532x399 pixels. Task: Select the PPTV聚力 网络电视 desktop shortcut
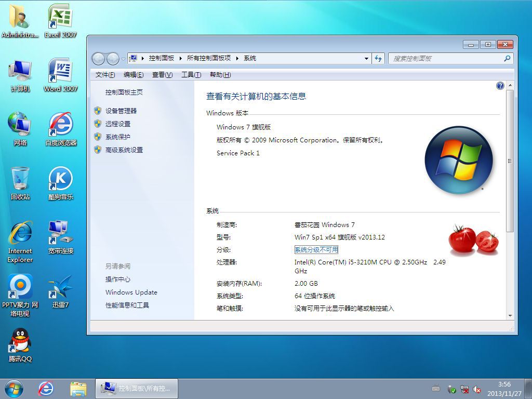[20, 296]
